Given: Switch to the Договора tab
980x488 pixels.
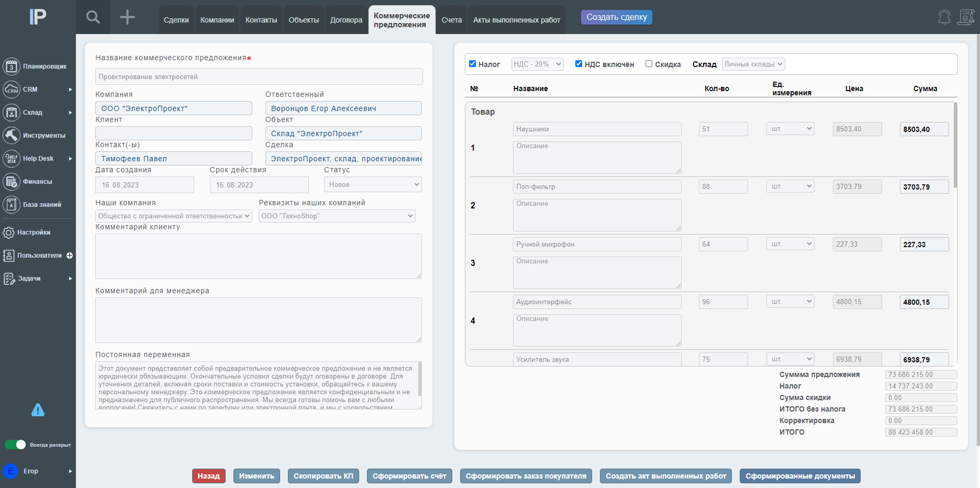Looking at the screenshot, I should (x=346, y=20).
